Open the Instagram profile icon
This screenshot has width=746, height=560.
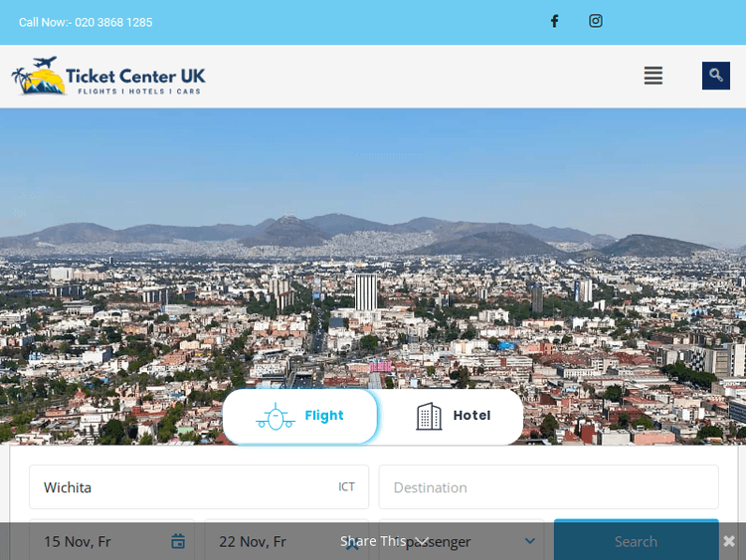tap(595, 21)
